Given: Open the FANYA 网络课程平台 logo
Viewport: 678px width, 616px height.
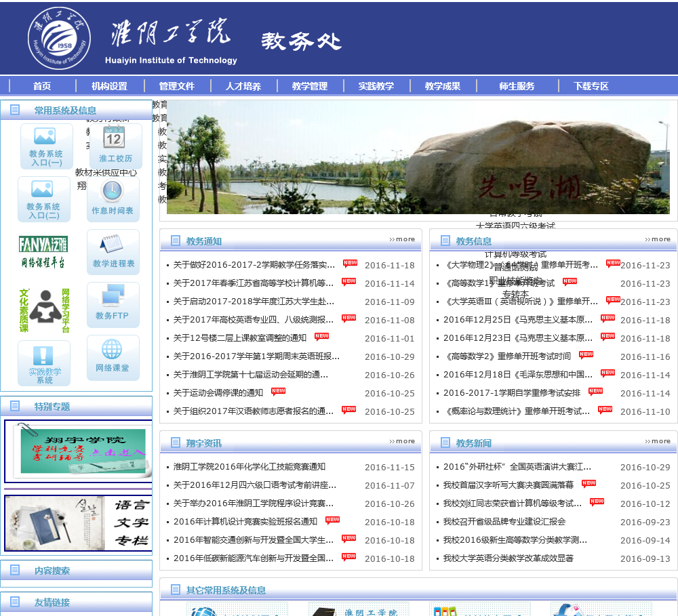Looking at the screenshot, I should [43, 251].
